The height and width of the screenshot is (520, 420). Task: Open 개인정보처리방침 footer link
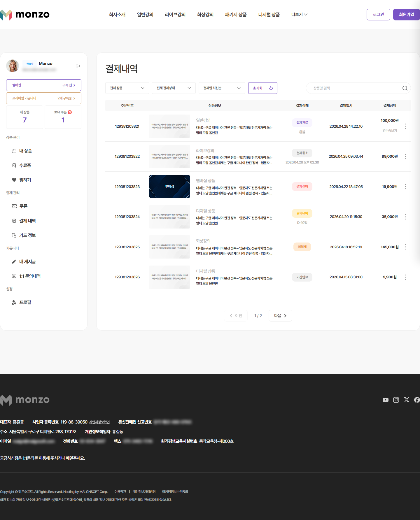144,492
